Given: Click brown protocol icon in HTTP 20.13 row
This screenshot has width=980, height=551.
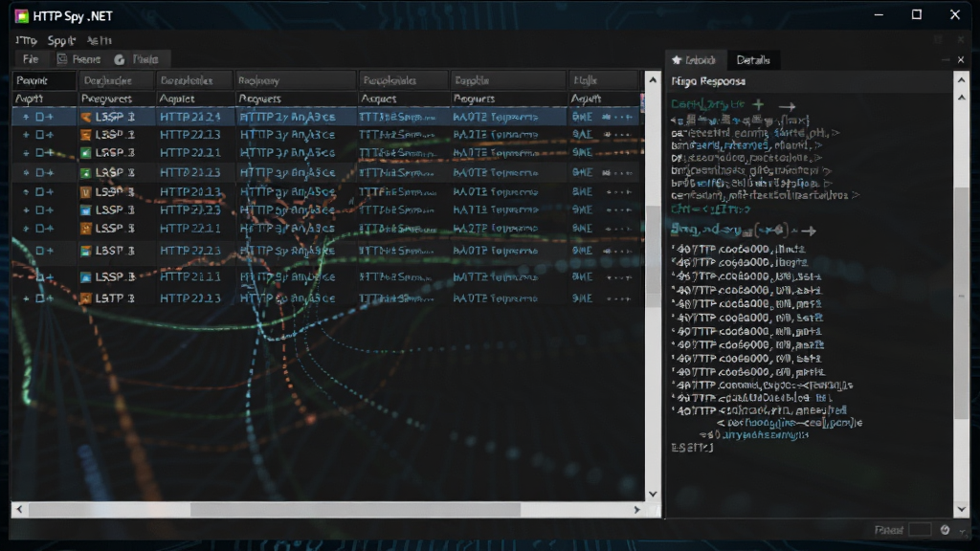Looking at the screenshot, I should point(85,191).
